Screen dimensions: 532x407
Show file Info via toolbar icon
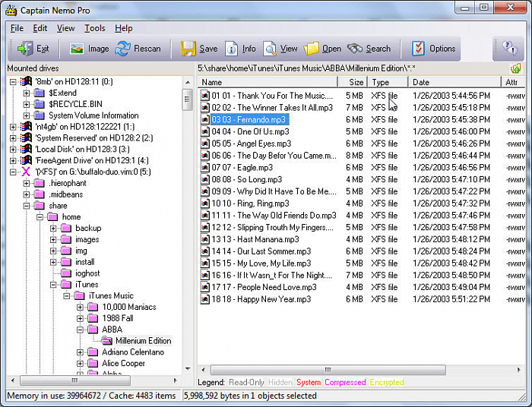[x=231, y=49]
